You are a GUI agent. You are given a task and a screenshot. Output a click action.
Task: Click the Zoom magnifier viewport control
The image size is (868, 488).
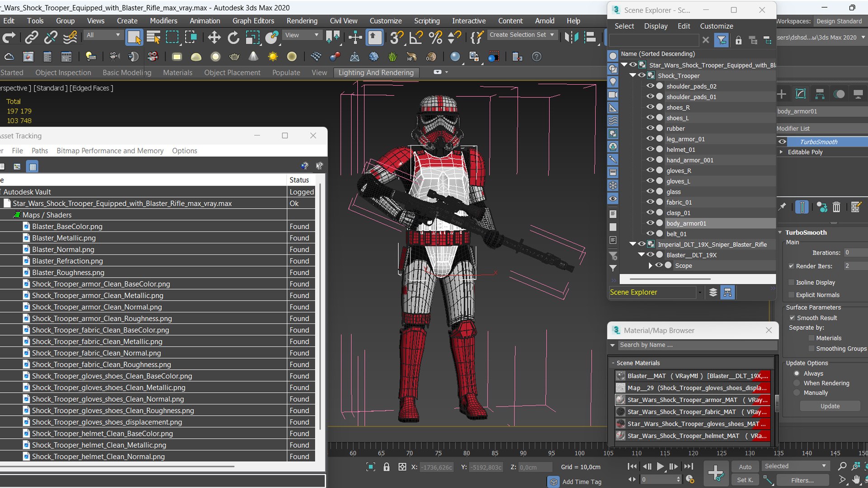(842, 466)
